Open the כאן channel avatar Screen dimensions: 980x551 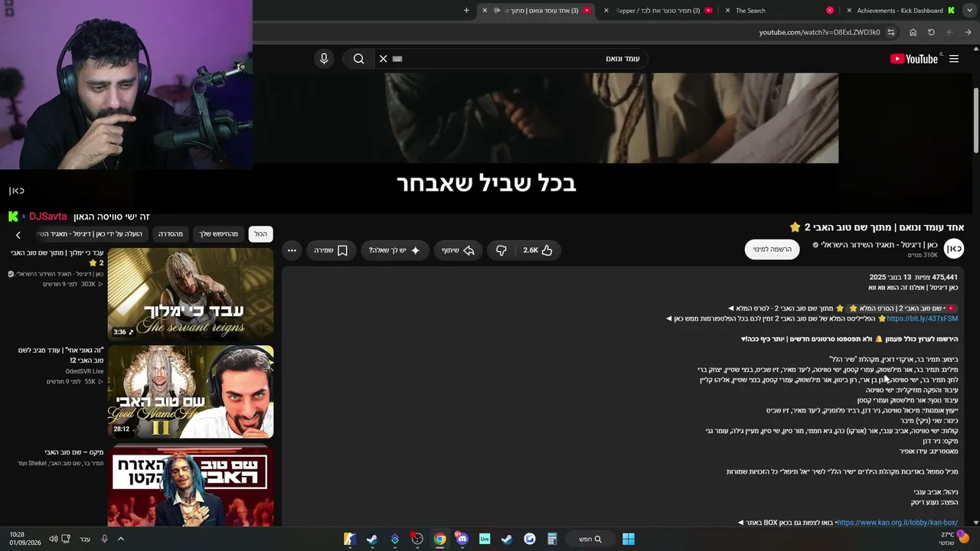(954, 249)
